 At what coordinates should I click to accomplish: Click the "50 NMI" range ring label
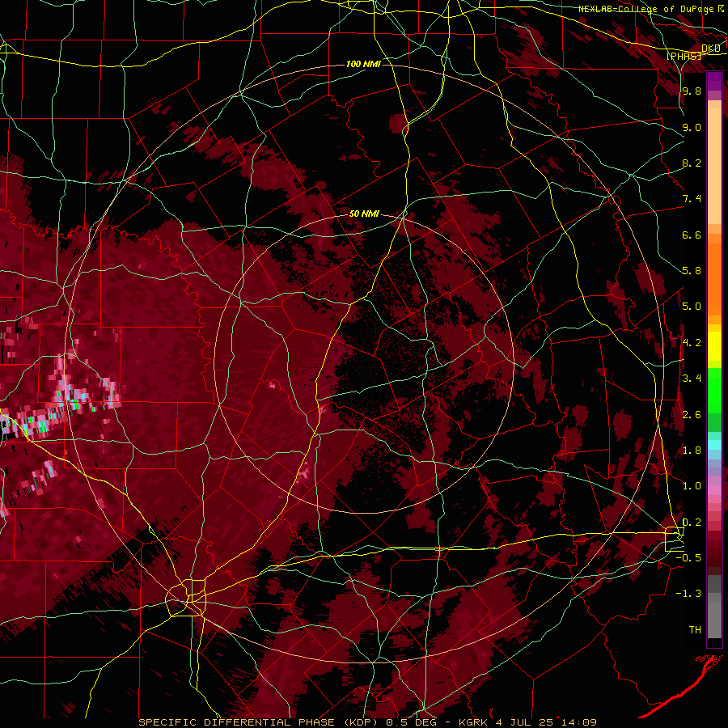(363, 214)
